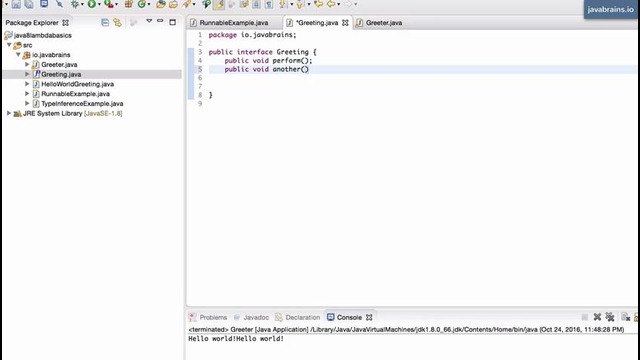Expand TypeInferenceExample.java tree node

27,104
